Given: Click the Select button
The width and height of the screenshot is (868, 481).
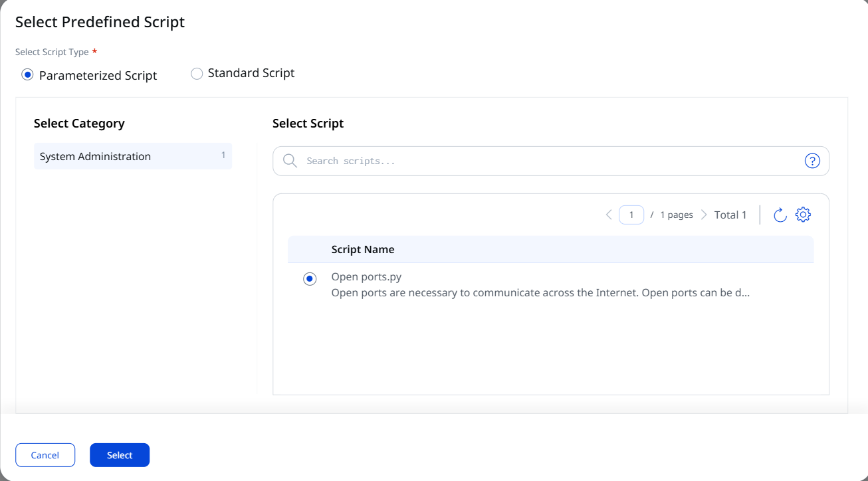Looking at the screenshot, I should (120, 455).
